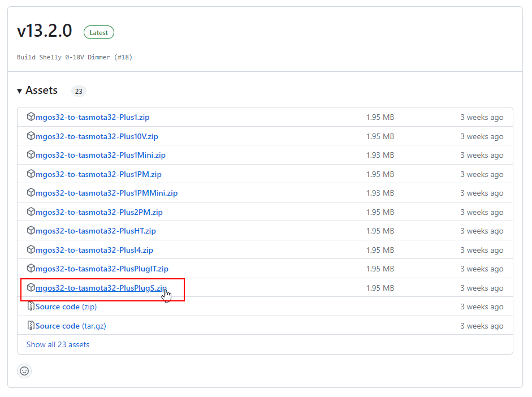The image size is (532, 397).
Task: Expand list with Show all 23 assets
Action: [x=58, y=344]
